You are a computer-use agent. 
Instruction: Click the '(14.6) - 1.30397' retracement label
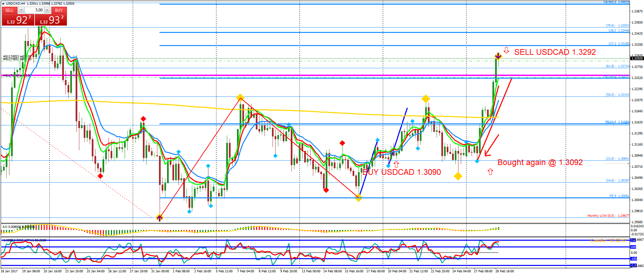point(617,181)
